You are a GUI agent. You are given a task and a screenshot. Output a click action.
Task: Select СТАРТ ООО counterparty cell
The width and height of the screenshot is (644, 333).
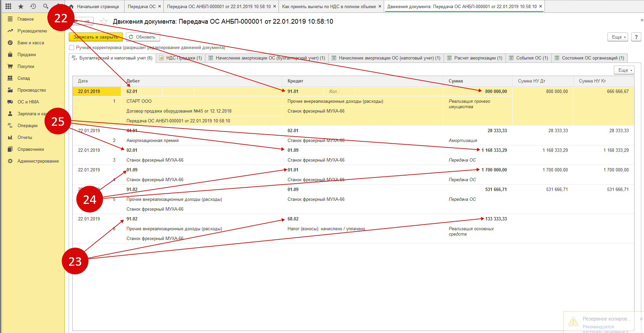point(201,101)
